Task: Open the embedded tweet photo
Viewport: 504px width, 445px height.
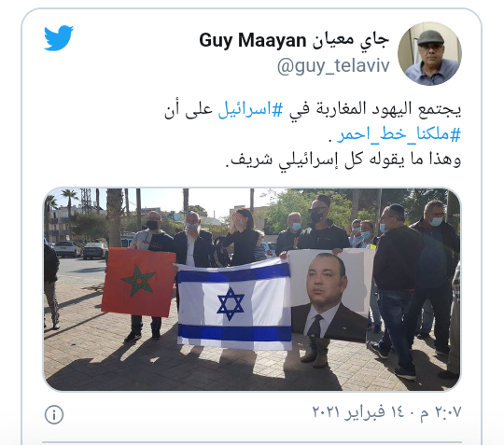Action: tap(252, 289)
